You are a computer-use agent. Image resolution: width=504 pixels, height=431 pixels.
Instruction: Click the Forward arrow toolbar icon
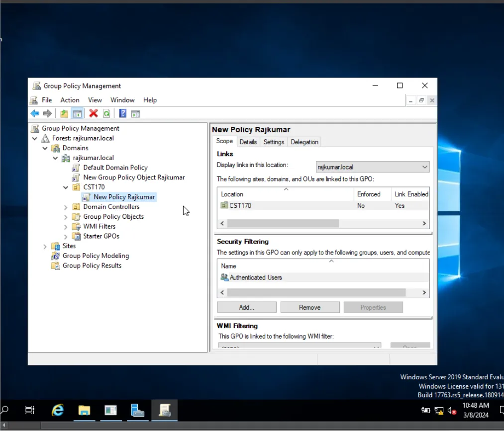(47, 113)
